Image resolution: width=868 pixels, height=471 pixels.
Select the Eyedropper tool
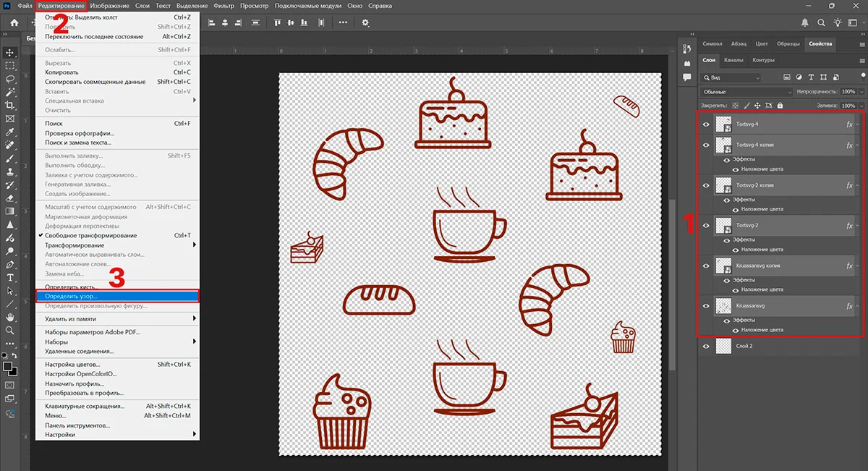(10, 132)
